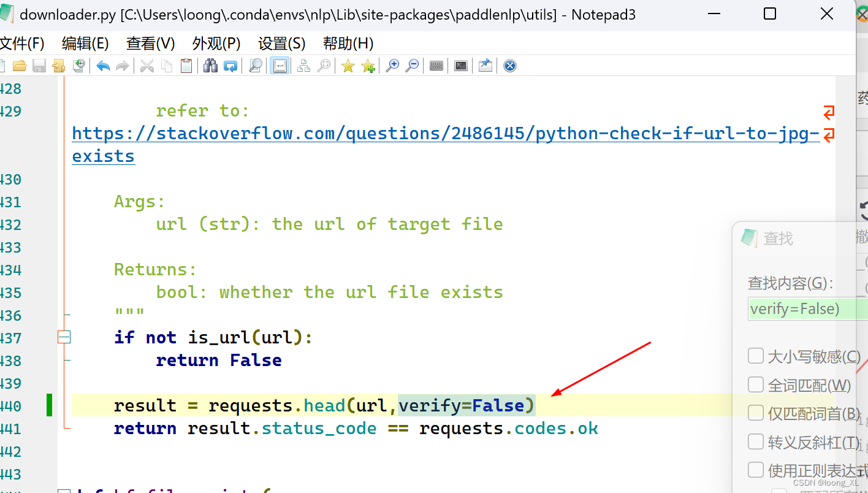Screen dimensions: 868x493
Task: Open file with the folder icon
Action: [20, 66]
